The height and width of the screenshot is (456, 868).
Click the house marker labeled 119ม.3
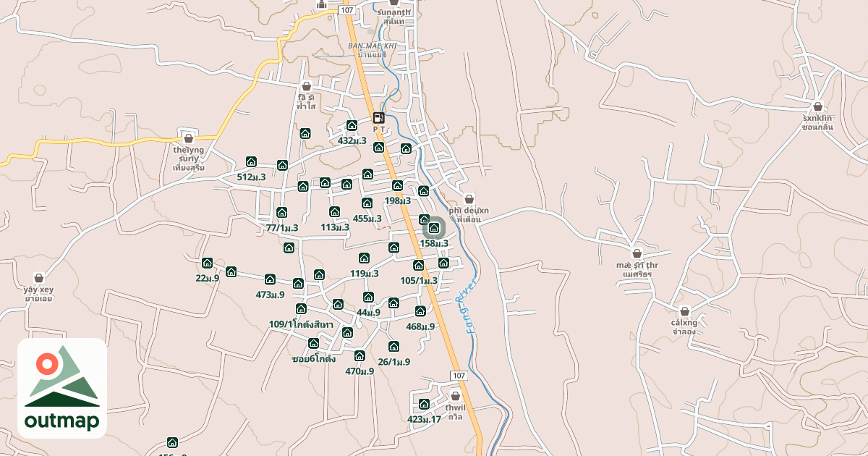(x=364, y=258)
